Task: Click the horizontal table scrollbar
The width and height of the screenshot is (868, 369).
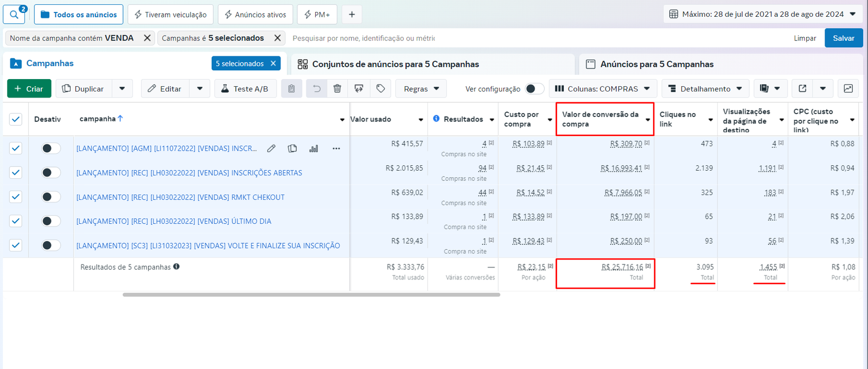Action: 311,295
